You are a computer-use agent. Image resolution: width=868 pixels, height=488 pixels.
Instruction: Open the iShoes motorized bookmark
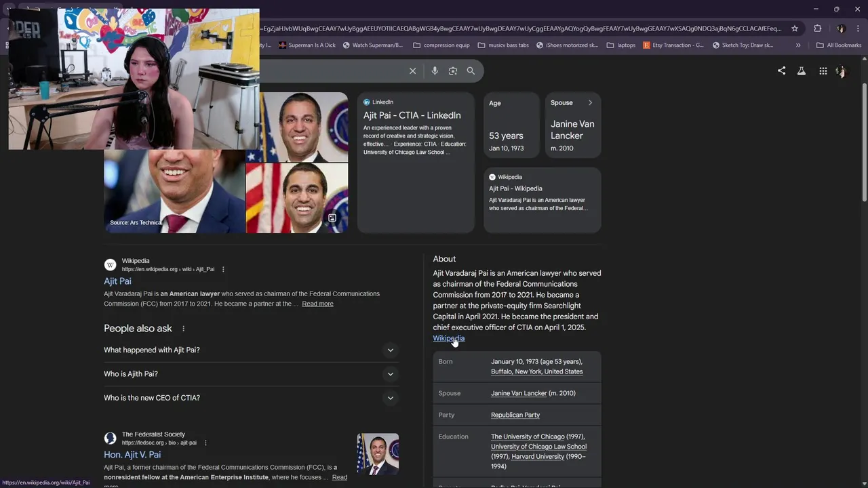point(567,45)
